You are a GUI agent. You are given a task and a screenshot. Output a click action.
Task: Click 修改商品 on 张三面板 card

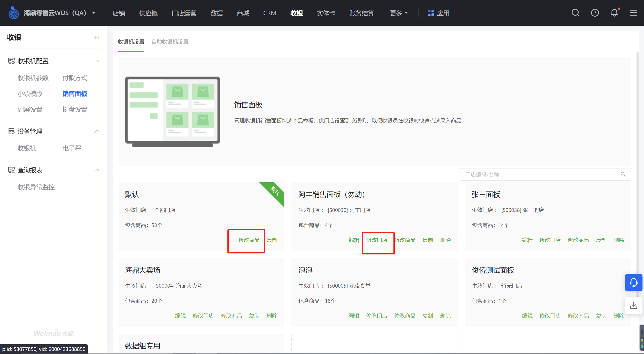tap(578, 240)
